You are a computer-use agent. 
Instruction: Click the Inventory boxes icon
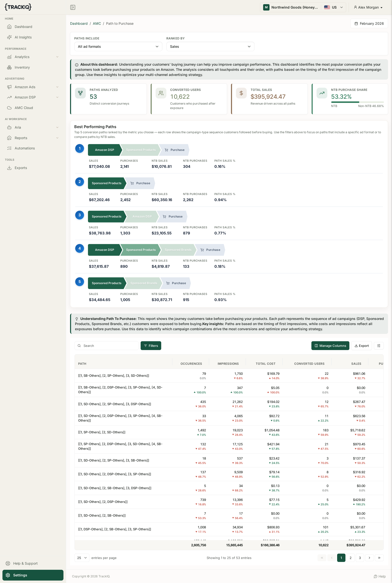[9, 67]
